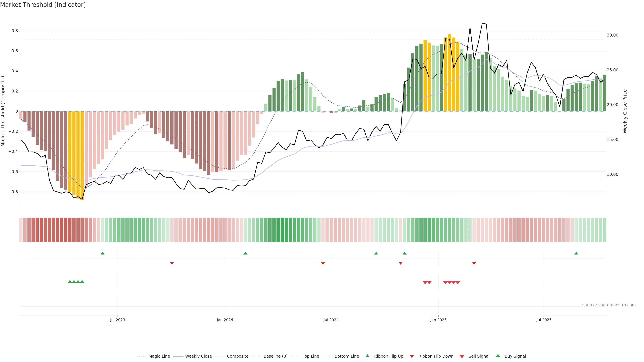Toggle the Top Line legend entry
The height and width of the screenshot is (362, 644).
point(311,356)
